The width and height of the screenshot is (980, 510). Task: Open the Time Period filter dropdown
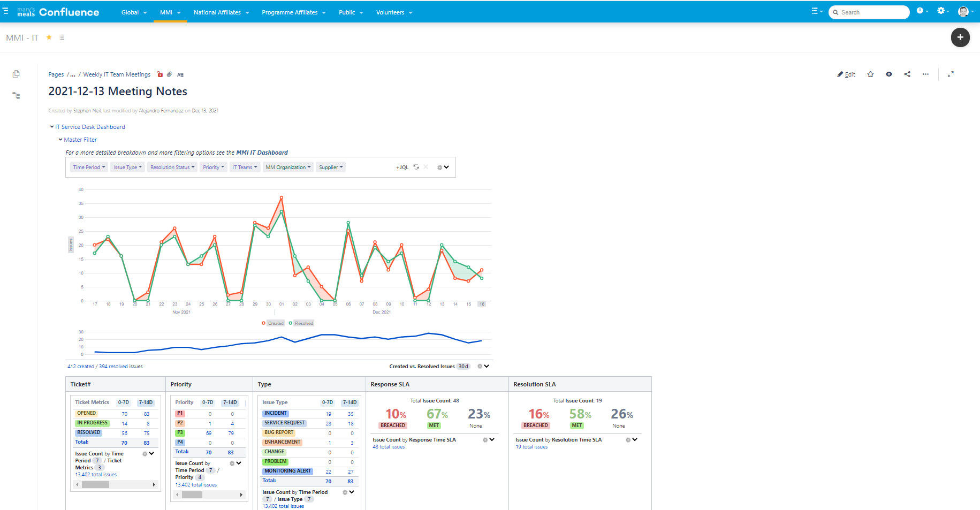[89, 168]
